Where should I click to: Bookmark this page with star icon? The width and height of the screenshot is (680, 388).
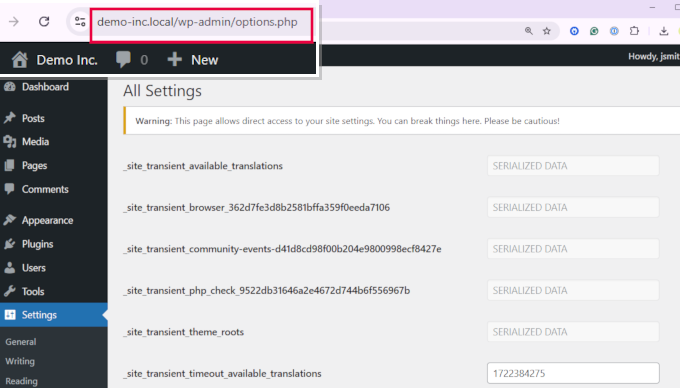point(547,31)
